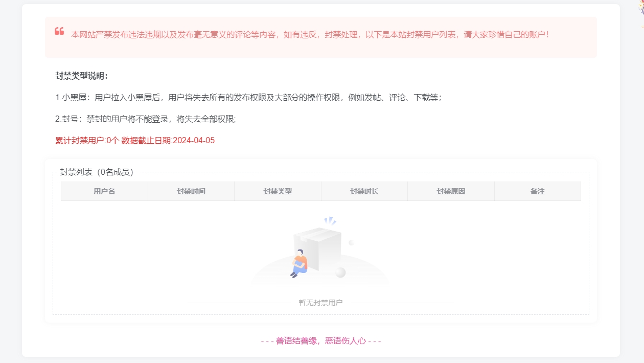Click the 封禁列表（0名成员）panel label

[x=96, y=172]
